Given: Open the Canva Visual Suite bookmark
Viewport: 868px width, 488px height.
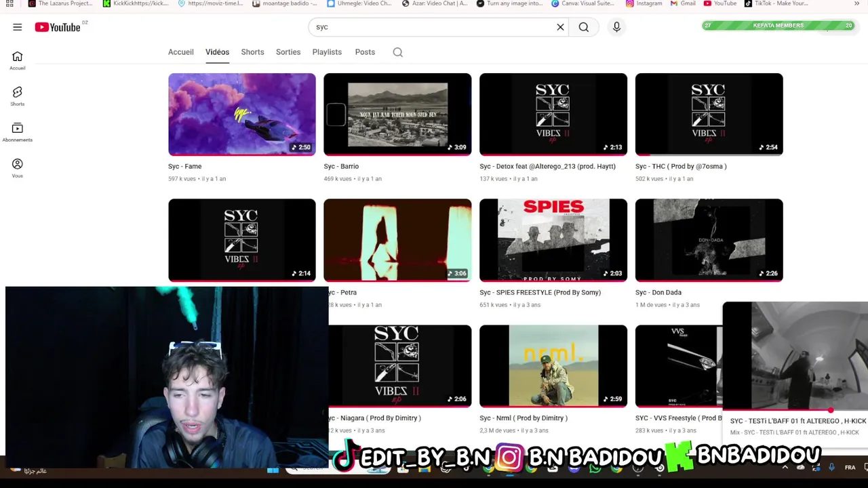Looking at the screenshot, I should (584, 3).
